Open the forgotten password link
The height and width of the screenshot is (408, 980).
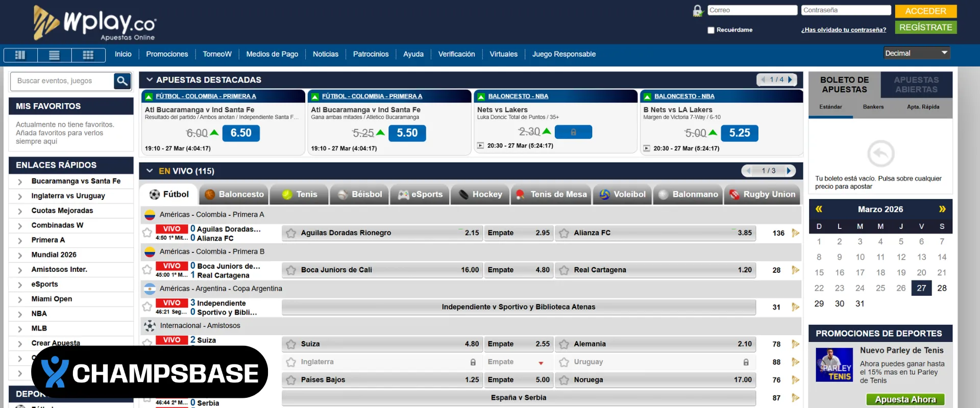[843, 30]
